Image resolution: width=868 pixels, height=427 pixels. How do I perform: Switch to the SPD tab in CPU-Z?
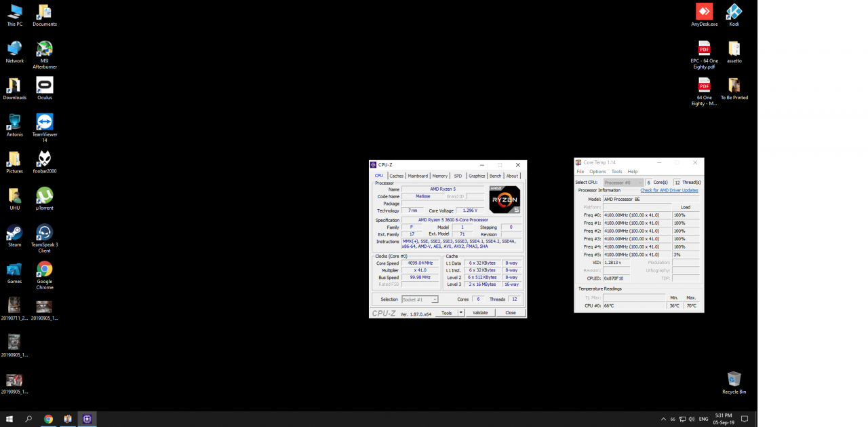(458, 176)
